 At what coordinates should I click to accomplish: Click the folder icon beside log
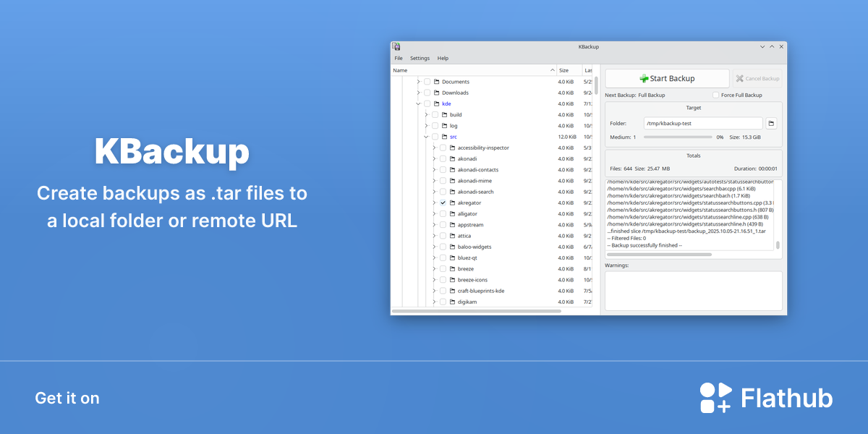pyautogui.click(x=444, y=126)
